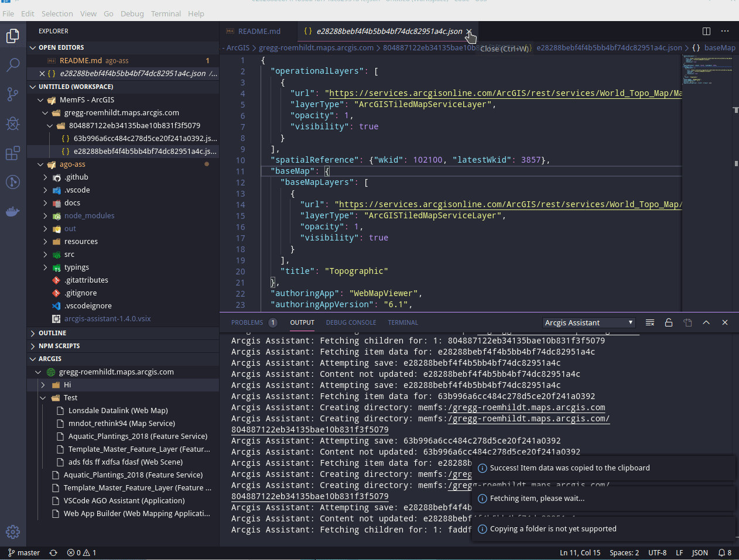The width and height of the screenshot is (739, 560).
Task: Maximize the panel with chevron up
Action: pos(706,322)
